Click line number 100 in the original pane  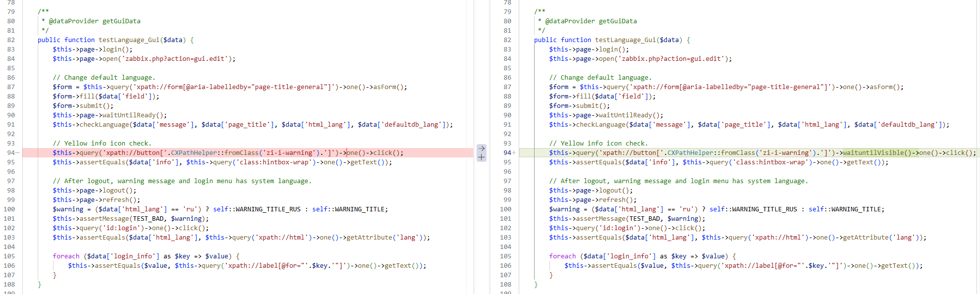(x=9, y=209)
